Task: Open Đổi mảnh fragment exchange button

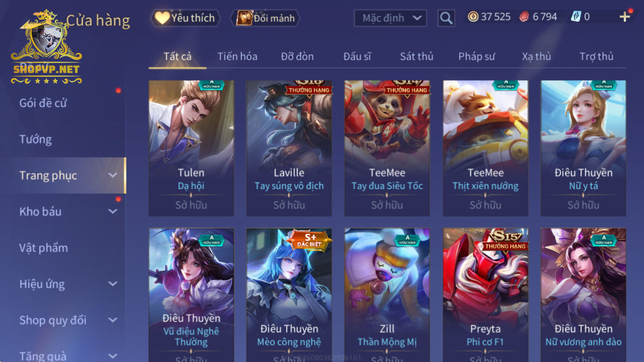Action: coord(265,18)
